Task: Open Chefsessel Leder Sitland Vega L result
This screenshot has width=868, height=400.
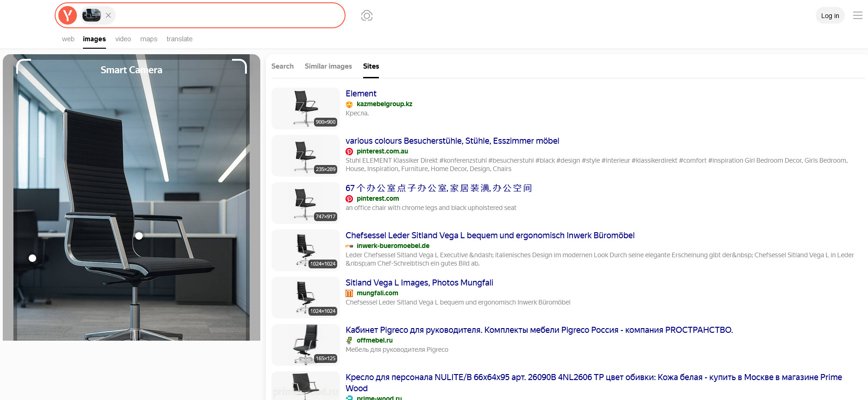Action: coord(490,235)
